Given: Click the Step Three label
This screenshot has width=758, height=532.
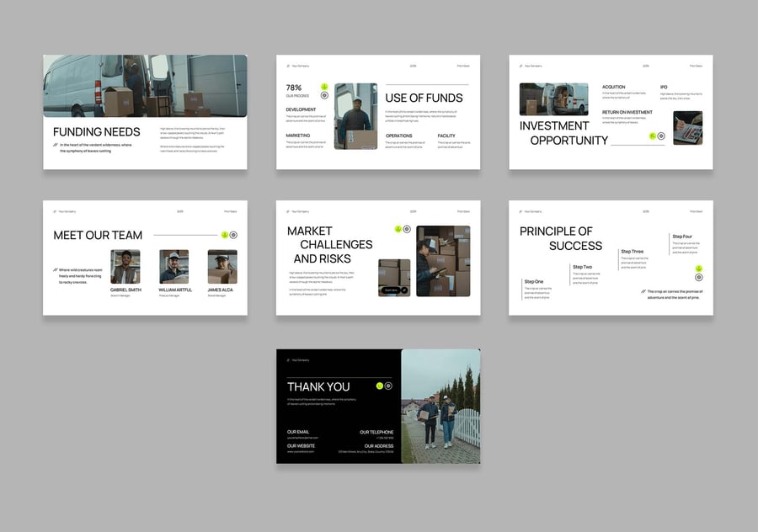Looking at the screenshot, I should [632, 252].
